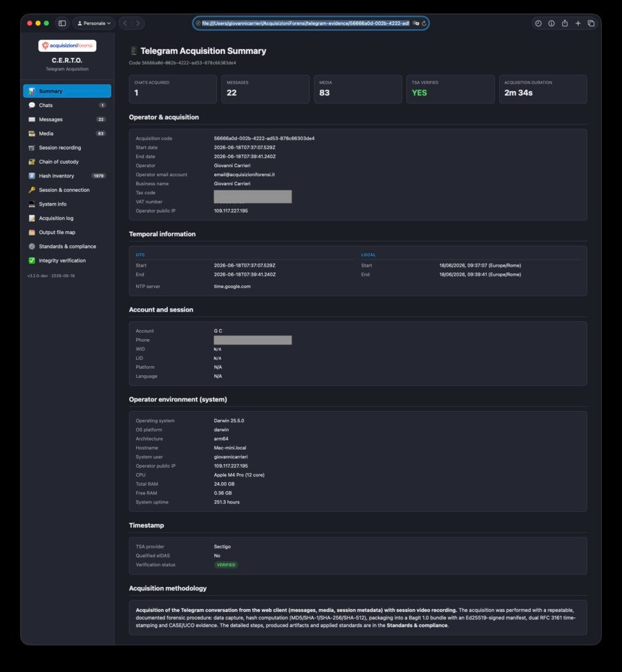Click the Standards & compliance gear icon
The image size is (622, 672).
[32, 247]
